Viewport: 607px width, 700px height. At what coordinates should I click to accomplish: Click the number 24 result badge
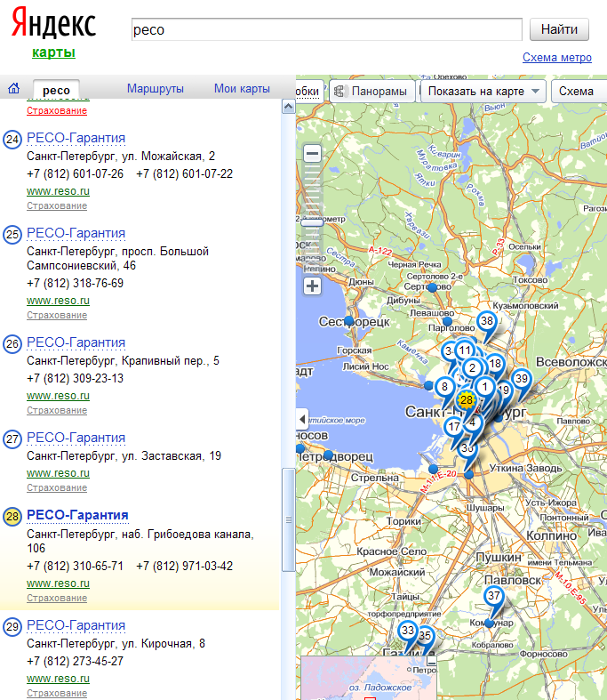point(12,140)
